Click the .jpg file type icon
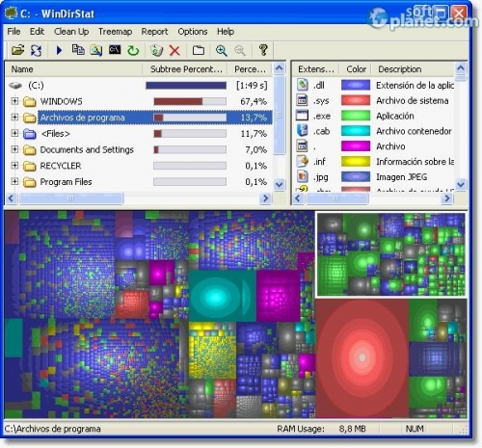 click(x=303, y=176)
